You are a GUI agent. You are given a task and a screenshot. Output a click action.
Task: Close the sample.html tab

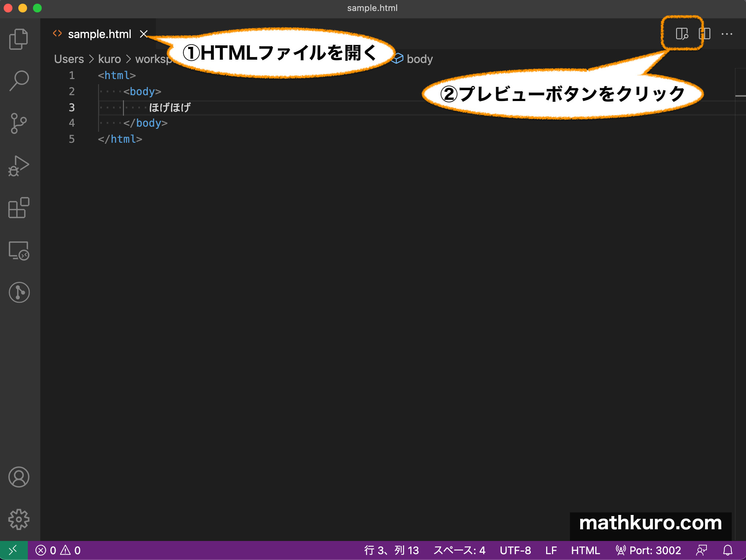pyautogui.click(x=144, y=34)
